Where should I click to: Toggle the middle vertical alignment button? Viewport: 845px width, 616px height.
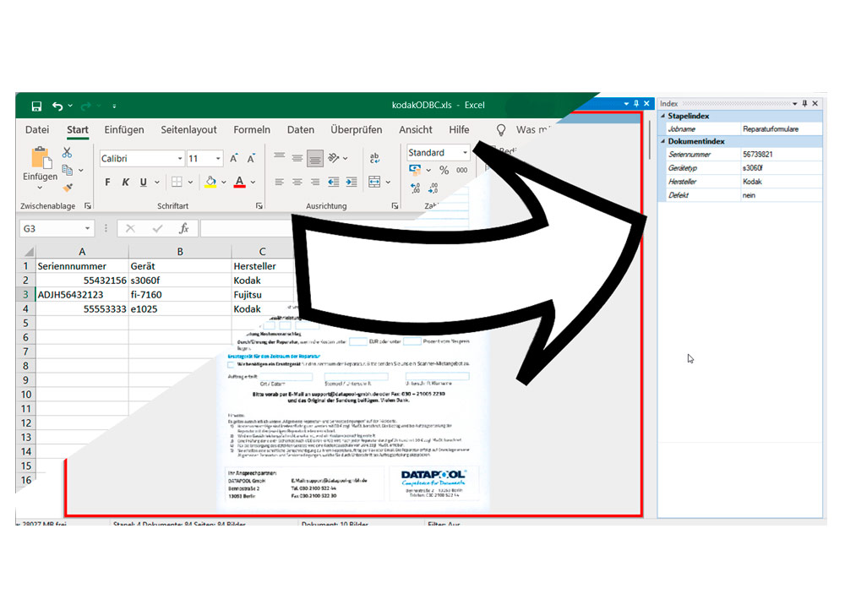click(x=297, y=158)
